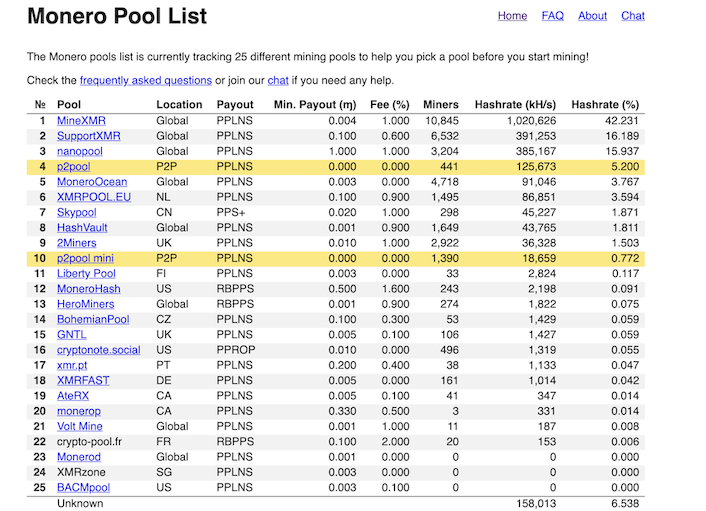
Task: Click the miners count '4,718'
Action: coord(445,182)
